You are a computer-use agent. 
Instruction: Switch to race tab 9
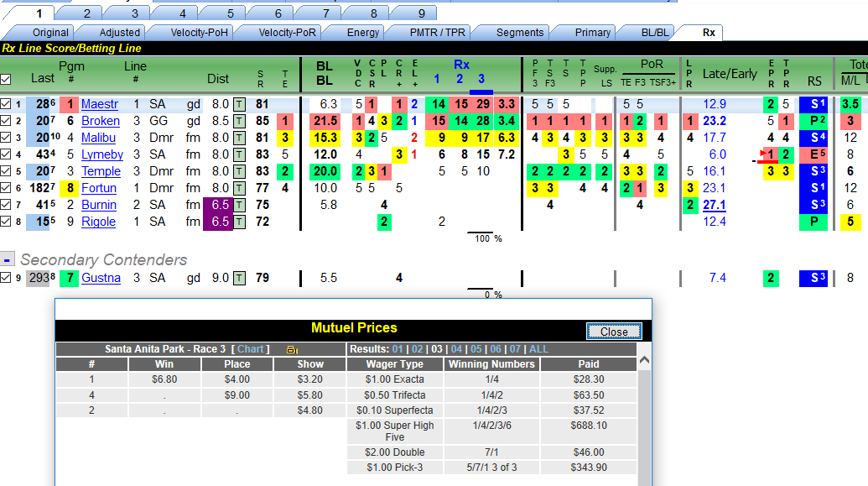pos(421,13)
